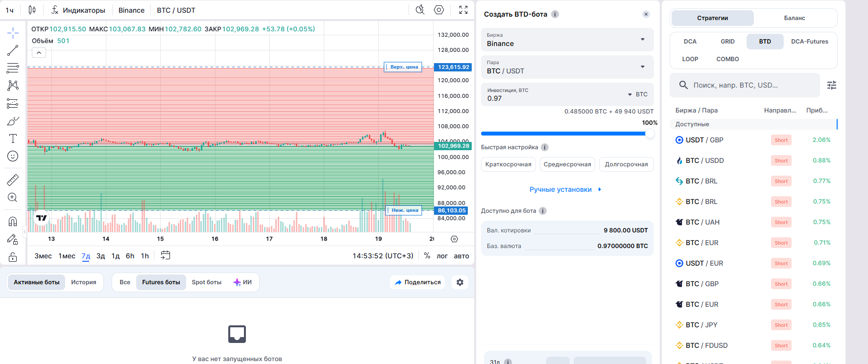Image resolution: width=868 pixels, height=364 pixels.
Task: Open chart settings hexagon icon
Action: click(439, 10)
